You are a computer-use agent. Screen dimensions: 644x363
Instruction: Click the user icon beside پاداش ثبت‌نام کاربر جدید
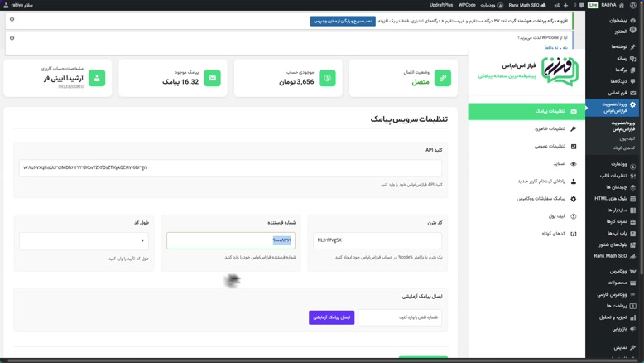[x=573, y=181]
